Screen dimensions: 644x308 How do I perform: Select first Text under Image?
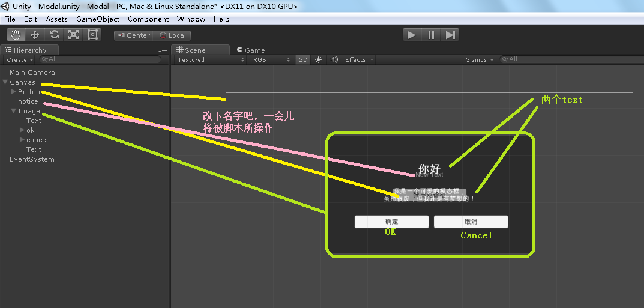click(34, 121)
